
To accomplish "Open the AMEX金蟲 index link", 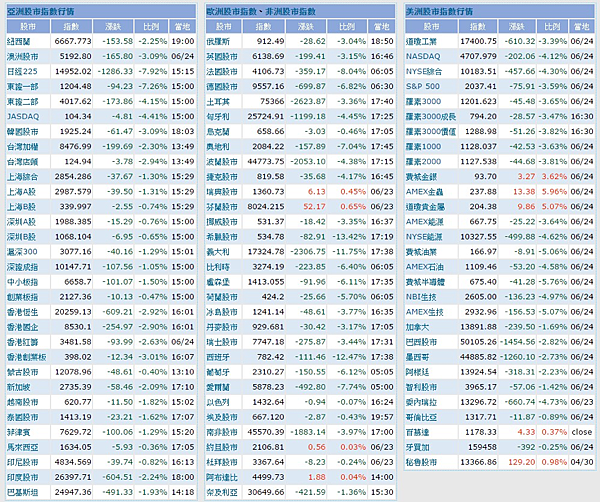I will tap(423, 192).
